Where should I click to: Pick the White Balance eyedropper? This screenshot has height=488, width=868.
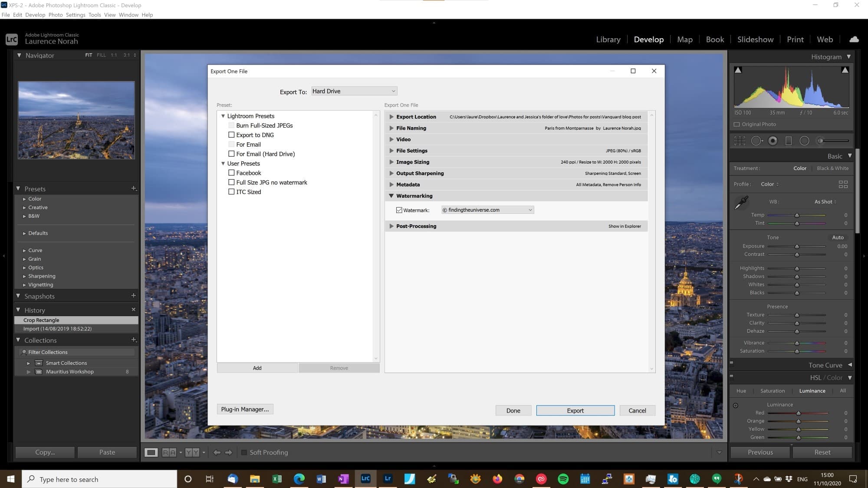pos(742,202)
